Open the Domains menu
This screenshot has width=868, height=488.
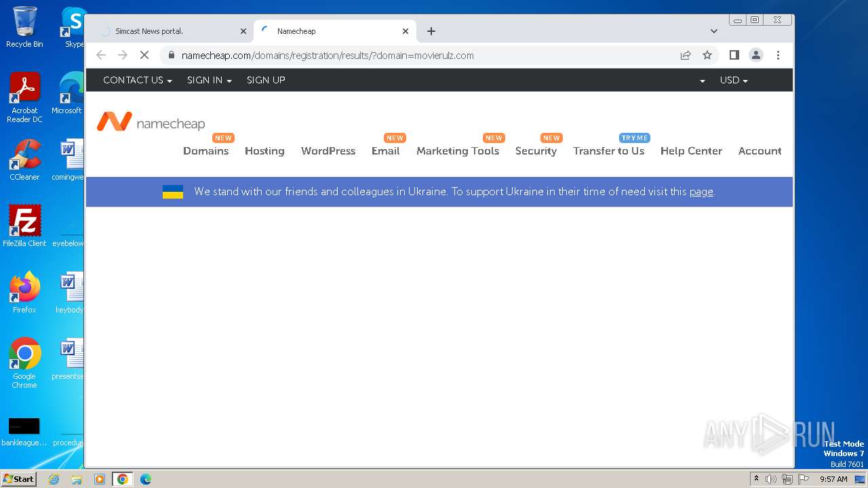pos(205,150)
